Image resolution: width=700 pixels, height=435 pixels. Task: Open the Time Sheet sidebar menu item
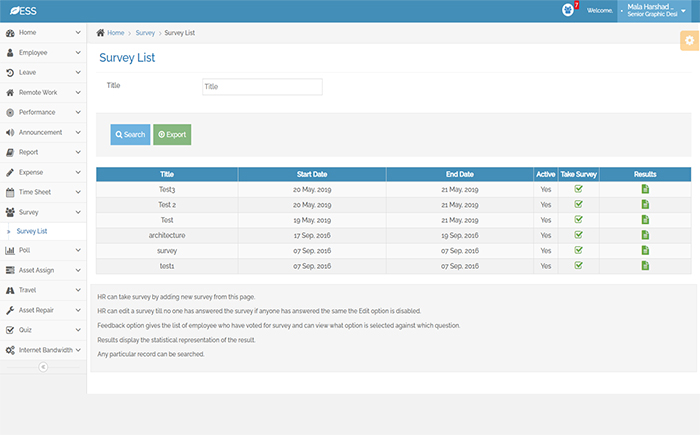pyautogui.click(x=43, y=192)
